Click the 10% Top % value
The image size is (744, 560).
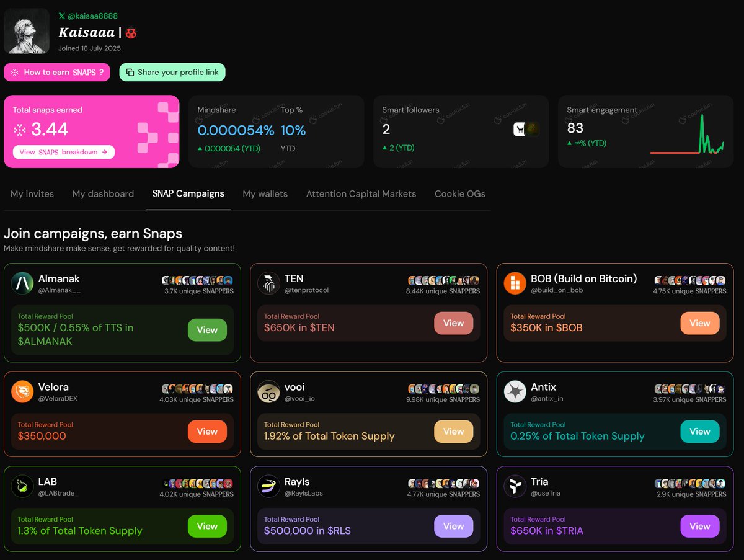click(293, 131)
